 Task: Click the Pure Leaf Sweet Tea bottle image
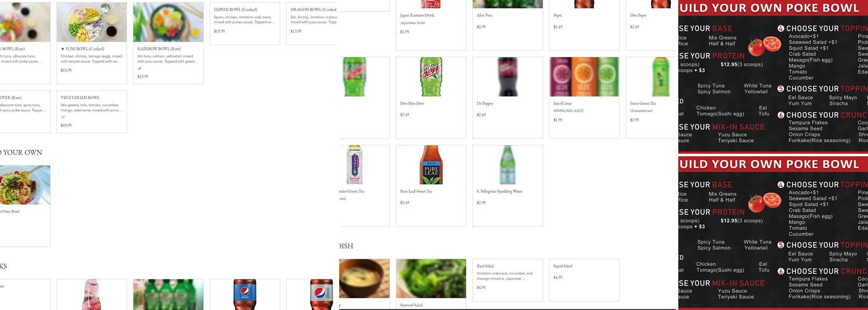[431, 165]
